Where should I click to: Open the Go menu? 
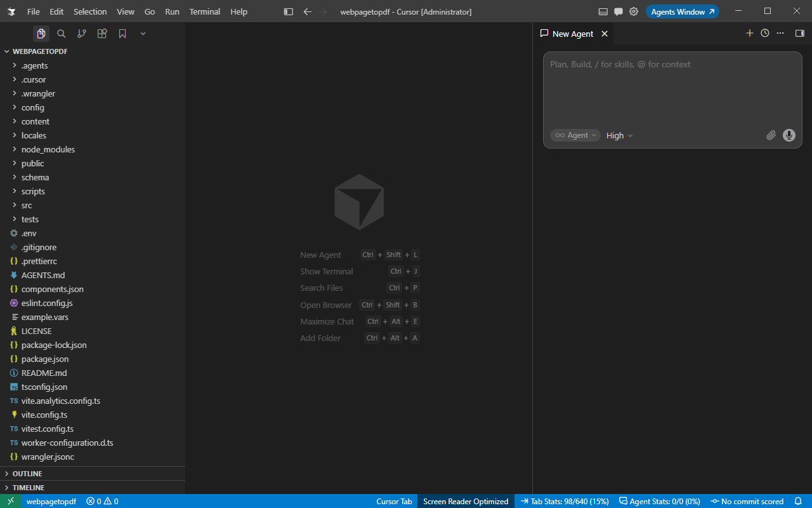click(150, 11)
